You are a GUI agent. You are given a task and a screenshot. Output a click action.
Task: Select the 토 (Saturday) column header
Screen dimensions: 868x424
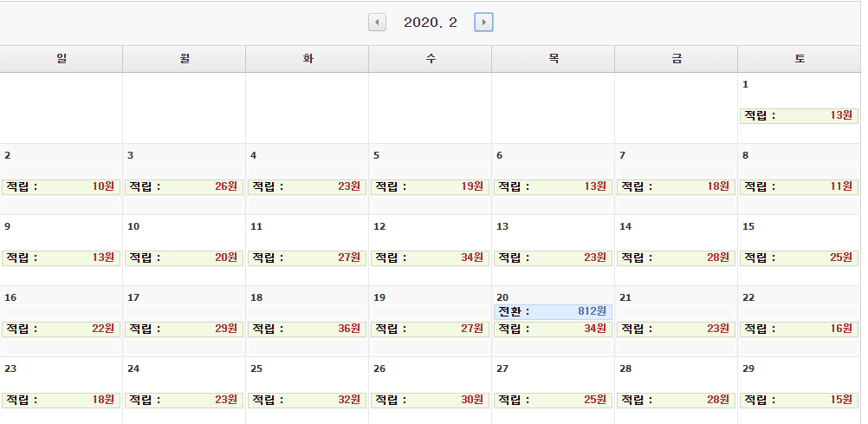[x=799, y=59]
